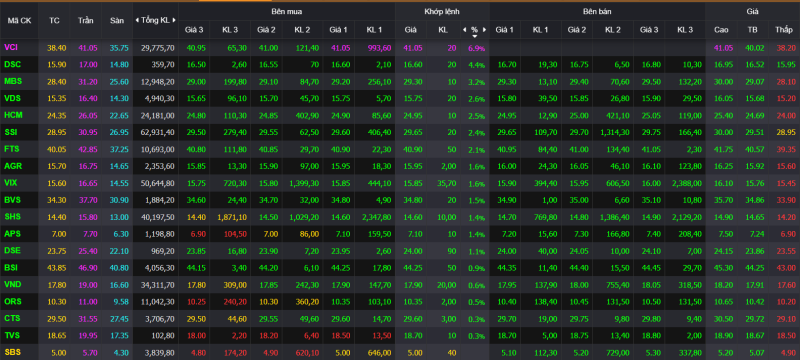Open HCM stock symbol

(12, 115)
